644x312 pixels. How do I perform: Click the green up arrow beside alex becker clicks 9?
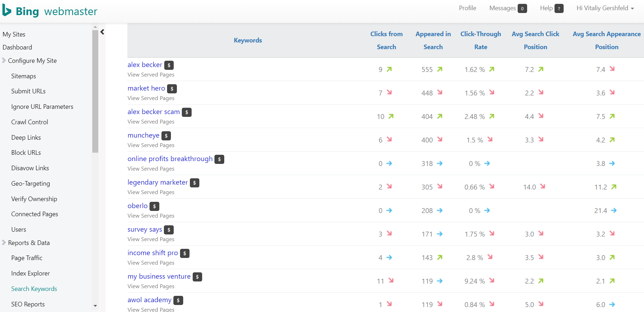tap(389, 69)
